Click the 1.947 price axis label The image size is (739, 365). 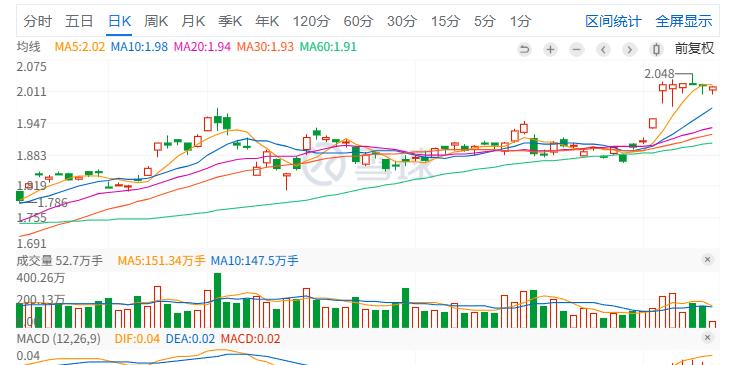(x=32, y=124)
